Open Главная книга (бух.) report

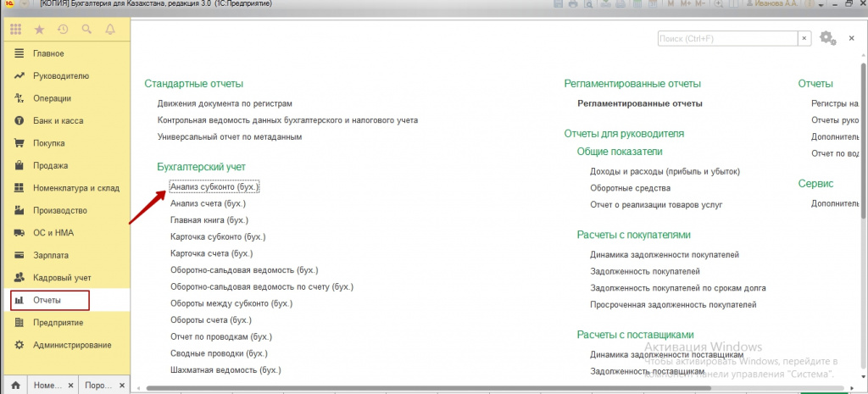click(x=210, y=220)
